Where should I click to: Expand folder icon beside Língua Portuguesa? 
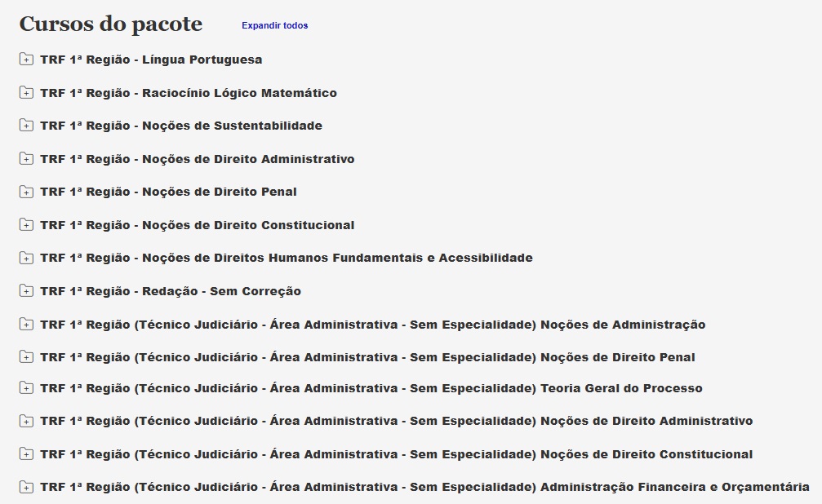[x=26, y=60]
